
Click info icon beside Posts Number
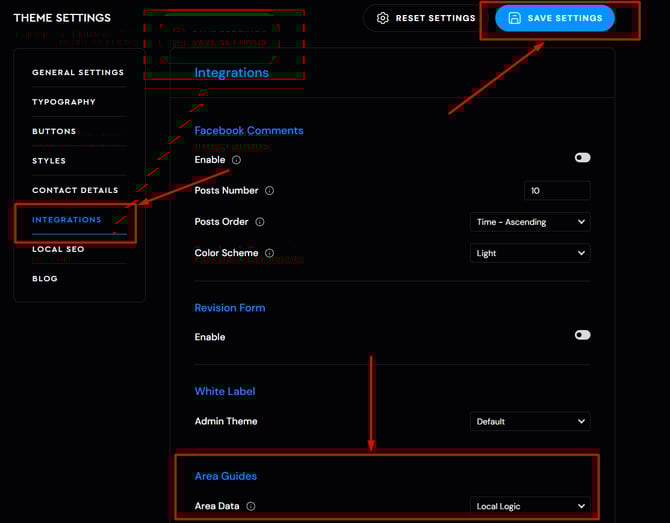tap(270, 191)
